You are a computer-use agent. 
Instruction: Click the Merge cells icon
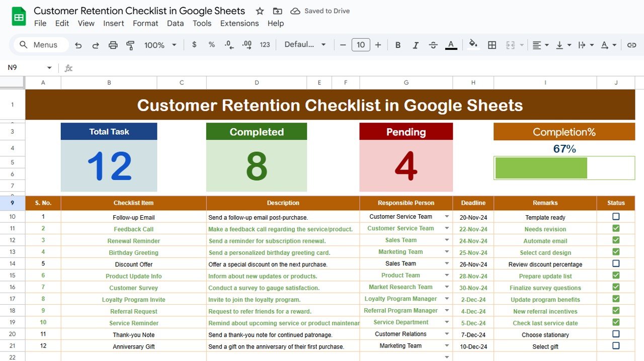510,45
